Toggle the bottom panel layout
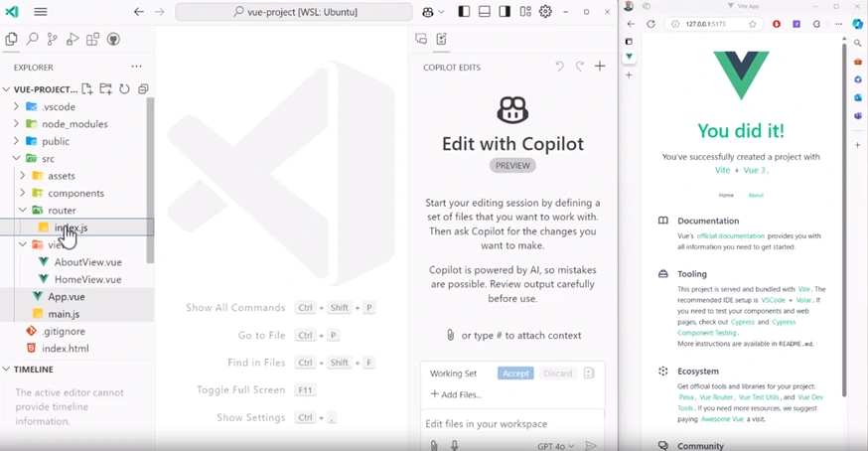This screenshot has height=451, width=868. pos(485,12)
